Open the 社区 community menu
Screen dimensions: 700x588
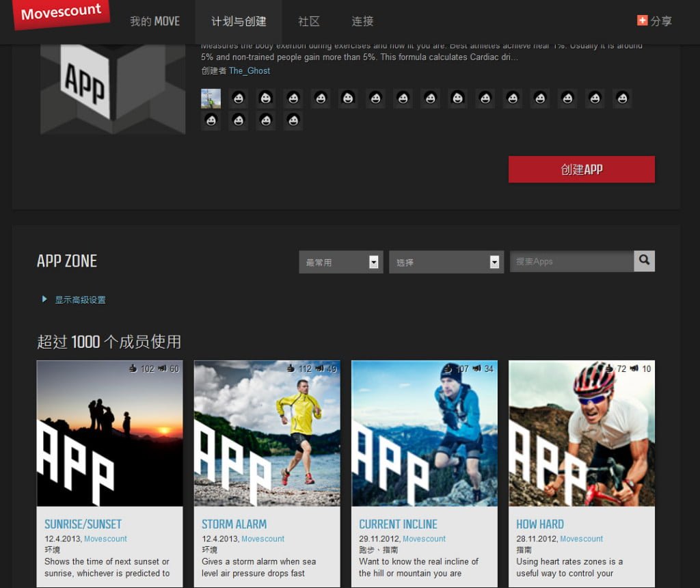pyautogui.click(x=309, y=21)
